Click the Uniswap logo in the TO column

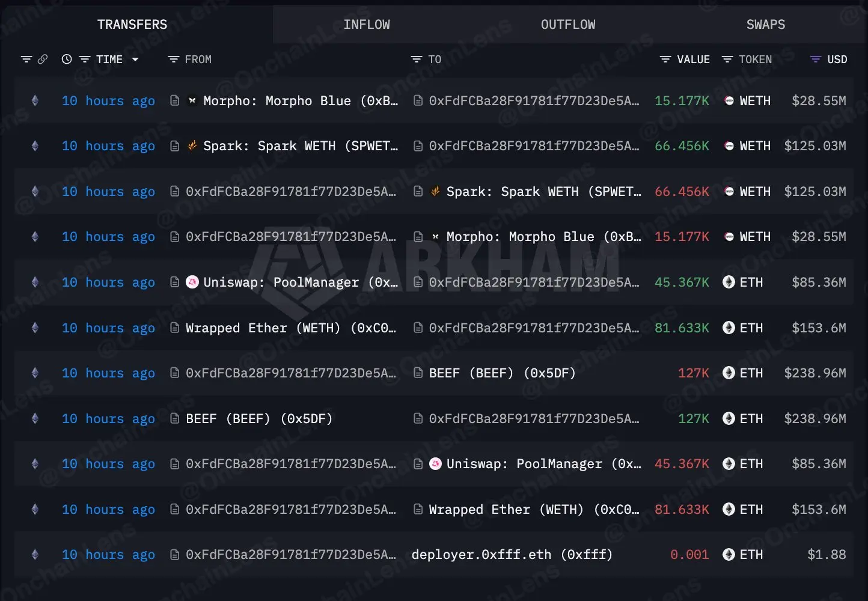click(x=436, y=464)
